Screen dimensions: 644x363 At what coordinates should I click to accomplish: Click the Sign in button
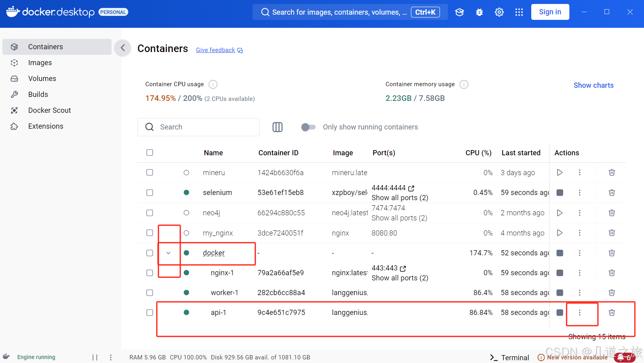point(550,12)
